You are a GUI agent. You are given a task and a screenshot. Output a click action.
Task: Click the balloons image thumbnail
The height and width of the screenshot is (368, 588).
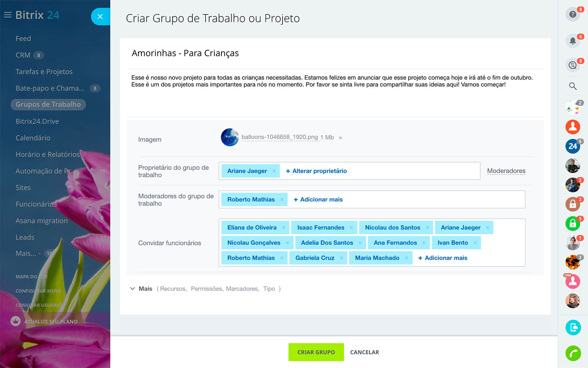230,137
